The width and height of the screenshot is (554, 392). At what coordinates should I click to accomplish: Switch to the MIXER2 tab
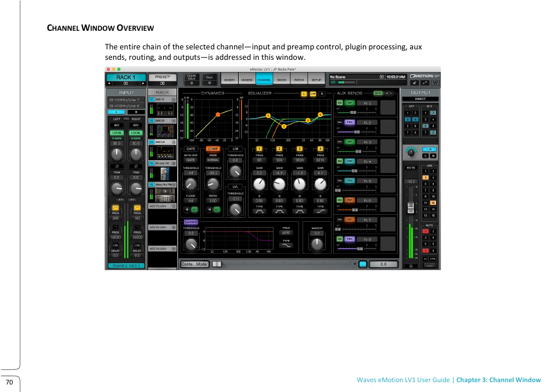(x=247, y=79)
